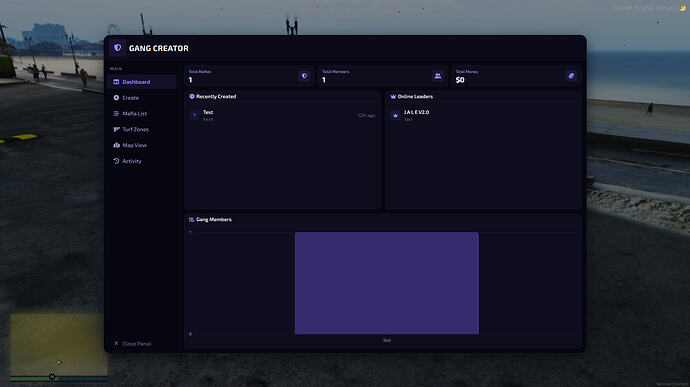690x387 pixels.
Task: Click the Mafia List lines icon
Action: 116,114
